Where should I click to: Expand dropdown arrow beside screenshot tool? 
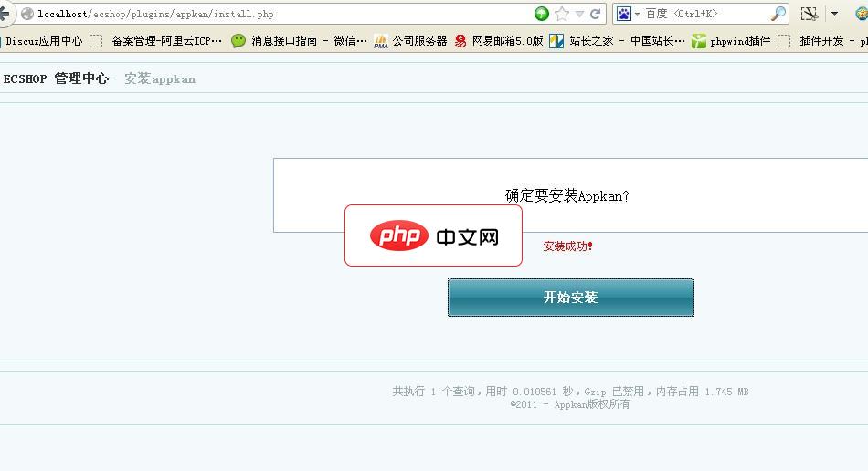coord(833,14)
